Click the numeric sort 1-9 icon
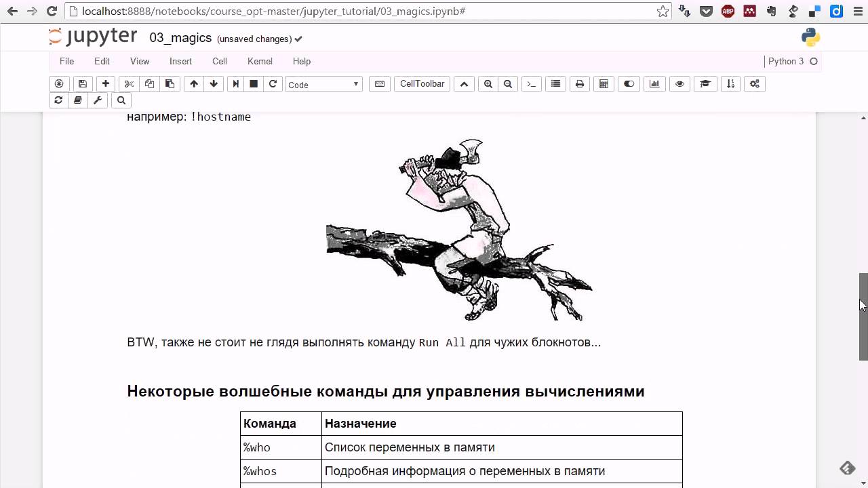 (x=730, y=84)
